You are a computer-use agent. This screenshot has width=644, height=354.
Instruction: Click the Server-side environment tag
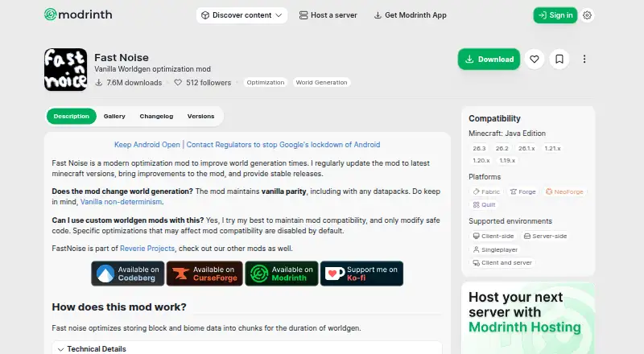(x=545, y=237)
